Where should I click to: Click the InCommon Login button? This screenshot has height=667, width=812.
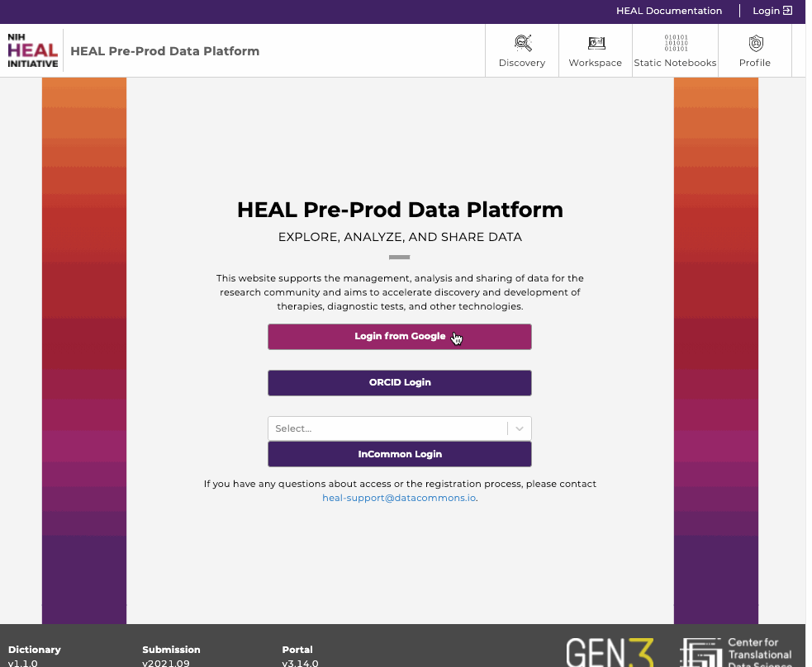399,454
